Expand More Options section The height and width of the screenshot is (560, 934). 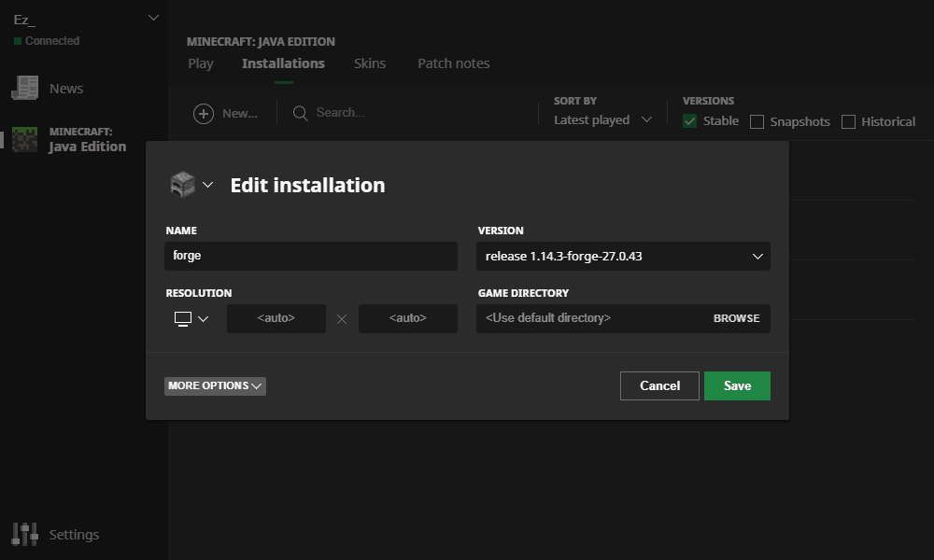[215, 385]
